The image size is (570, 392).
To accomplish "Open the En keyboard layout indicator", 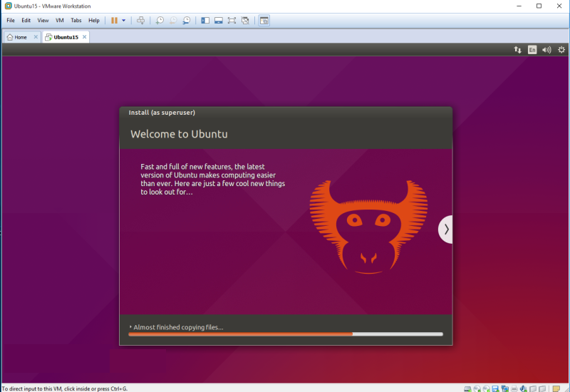I will (x=532, y=50).
